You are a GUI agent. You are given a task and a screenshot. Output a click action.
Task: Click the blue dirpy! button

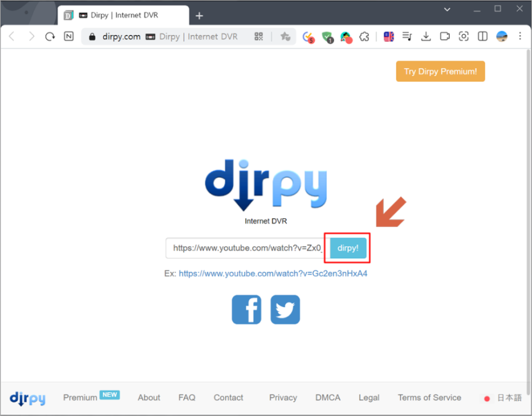coord(348,248)
